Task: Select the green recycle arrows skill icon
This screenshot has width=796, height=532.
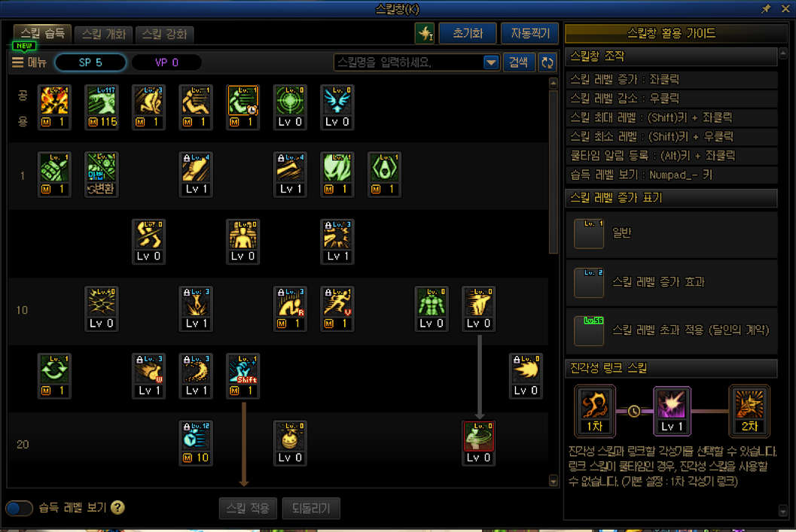Action: pos(54,375)
